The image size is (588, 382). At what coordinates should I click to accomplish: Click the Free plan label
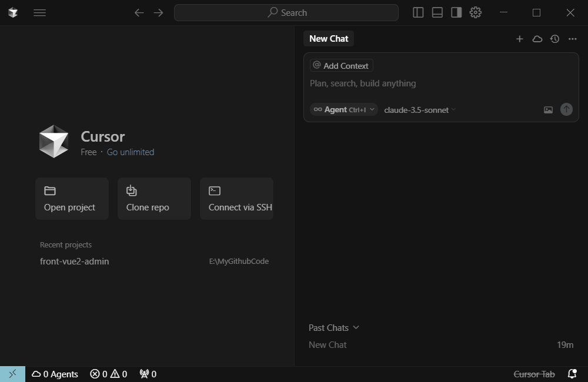coord(89,152)
